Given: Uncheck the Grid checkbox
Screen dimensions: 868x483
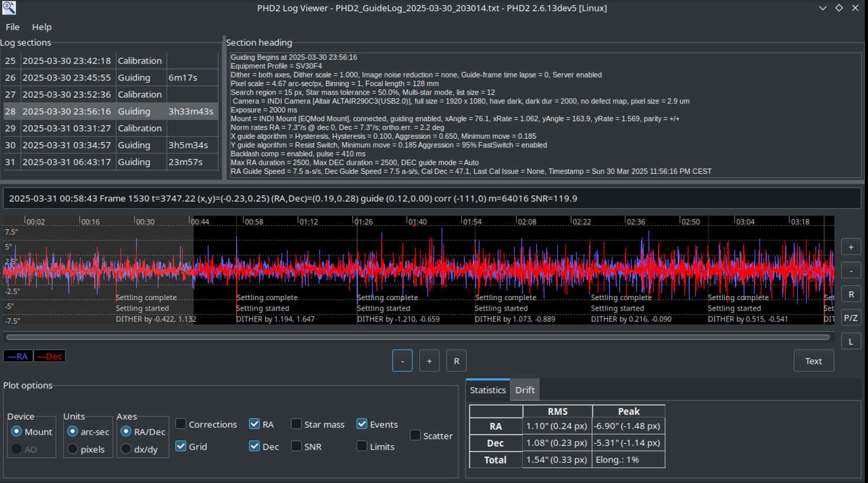Looking at the screenshot, I should (x=181, y=446).
